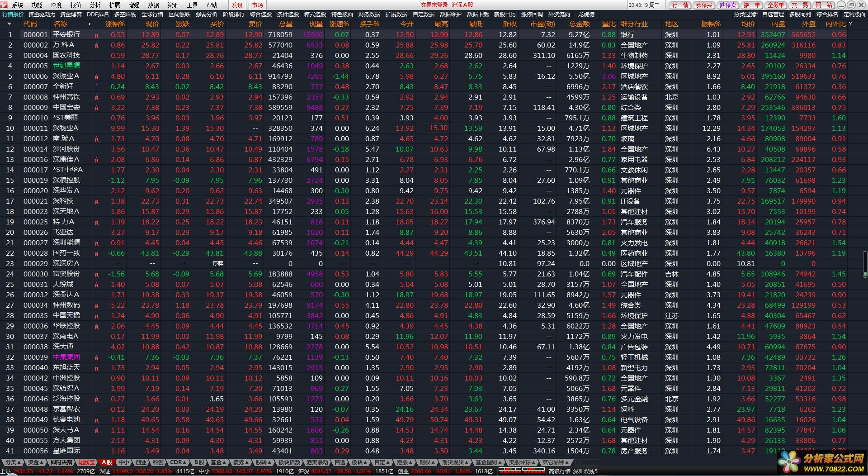868x476 pixels.
Task: Click the R marker beside 中集集团
Action: click(97, 358)
